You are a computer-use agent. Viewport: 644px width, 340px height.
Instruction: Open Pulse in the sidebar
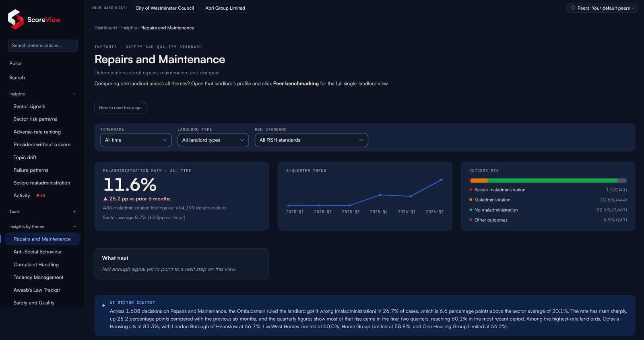point(15,64)
